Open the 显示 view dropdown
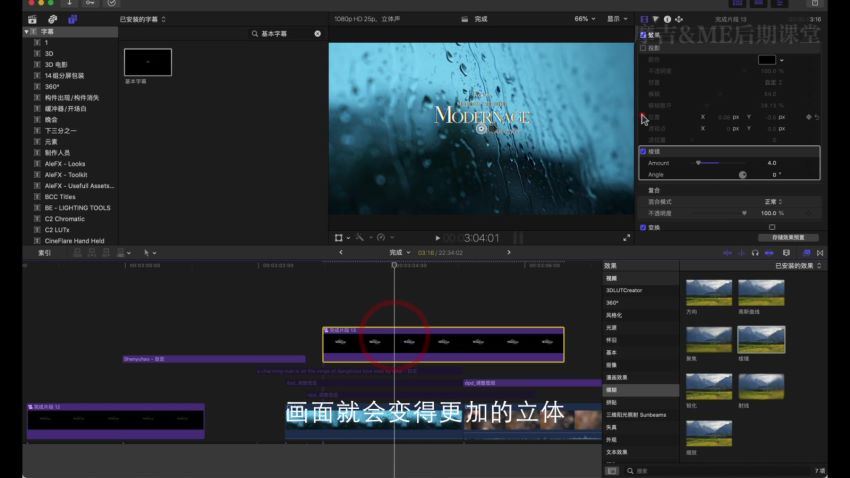Screen dimensions: 850x478 click(x=617, y=19)
